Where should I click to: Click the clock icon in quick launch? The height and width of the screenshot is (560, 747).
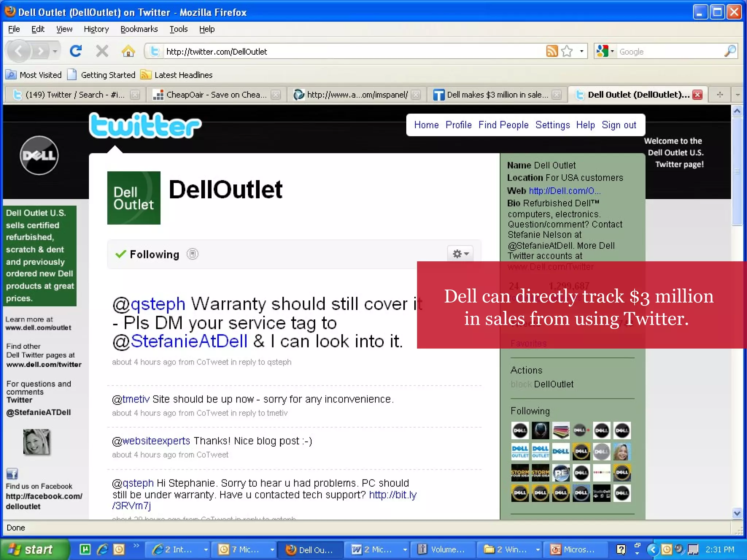119,549
